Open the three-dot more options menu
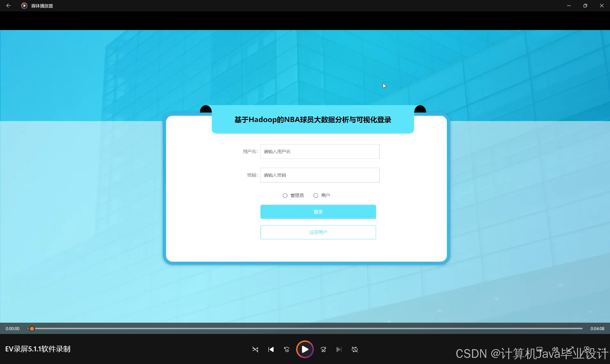The width and height of the screenshot is (610, 364). pyautogui.click(x=602, y=349)
